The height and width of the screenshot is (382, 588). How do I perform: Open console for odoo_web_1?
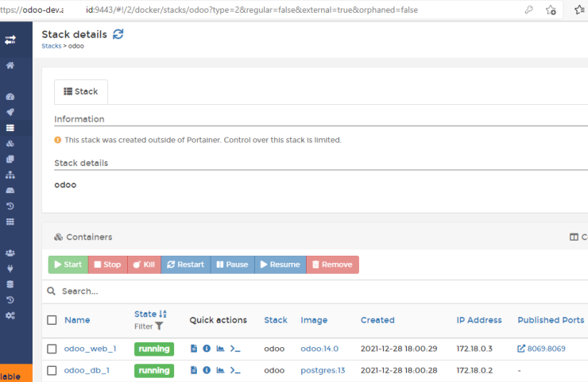point(235,349)
